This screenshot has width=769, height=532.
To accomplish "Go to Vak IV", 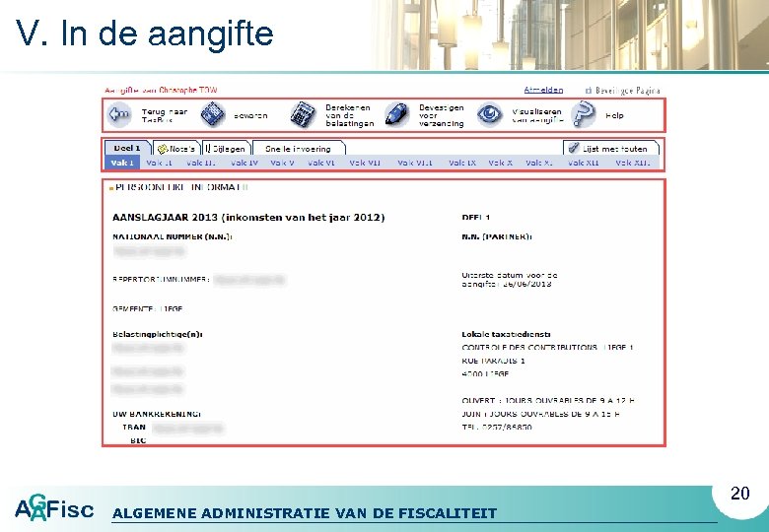I will (x=245, y=163).
